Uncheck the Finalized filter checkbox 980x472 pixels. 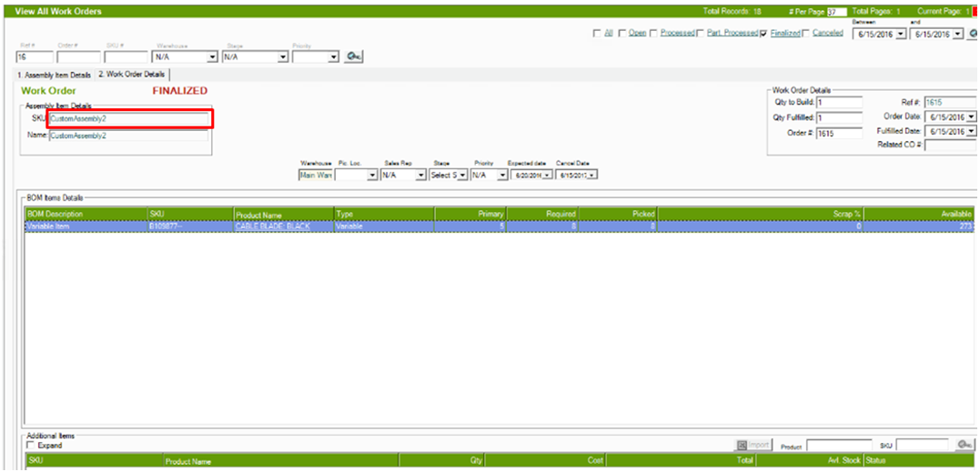(763, 34)
